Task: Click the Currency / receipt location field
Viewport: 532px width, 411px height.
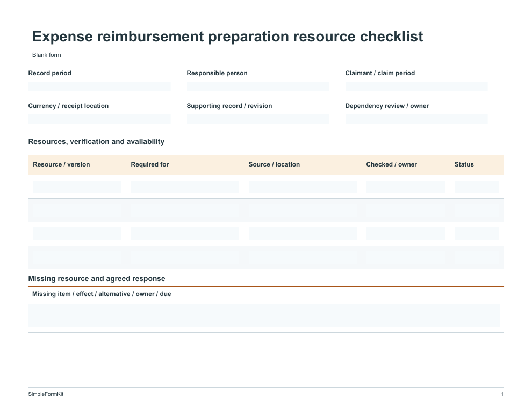Action: pos(99,119)
